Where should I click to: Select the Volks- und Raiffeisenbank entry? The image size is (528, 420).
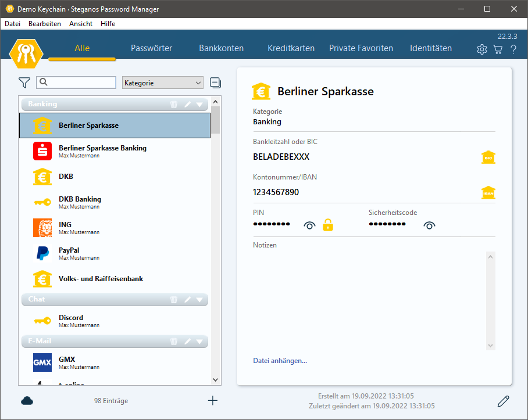click(x=115, y=279)
